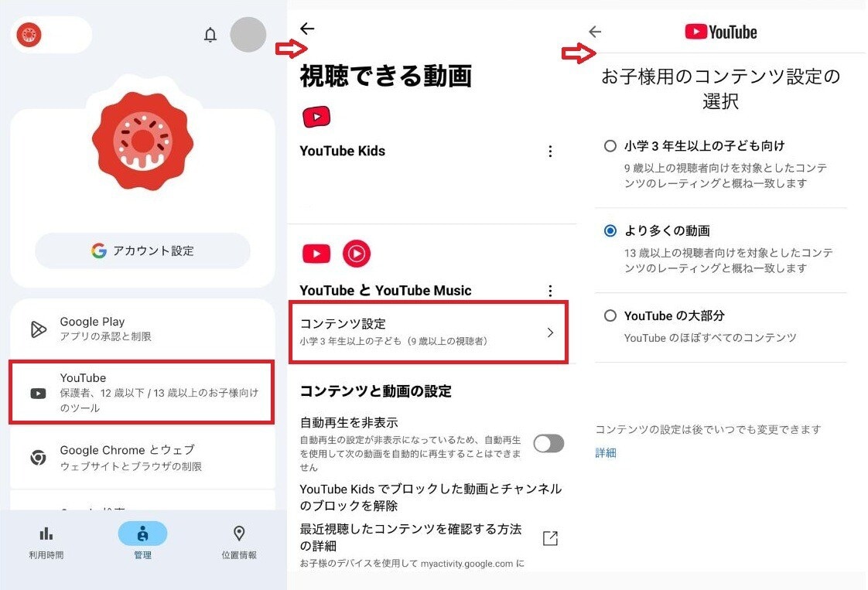Viewport: 868px width, 590px height.
Task: Go back from YouTube content settings screen
Action: pyautogui.click(x=595, y=32)
